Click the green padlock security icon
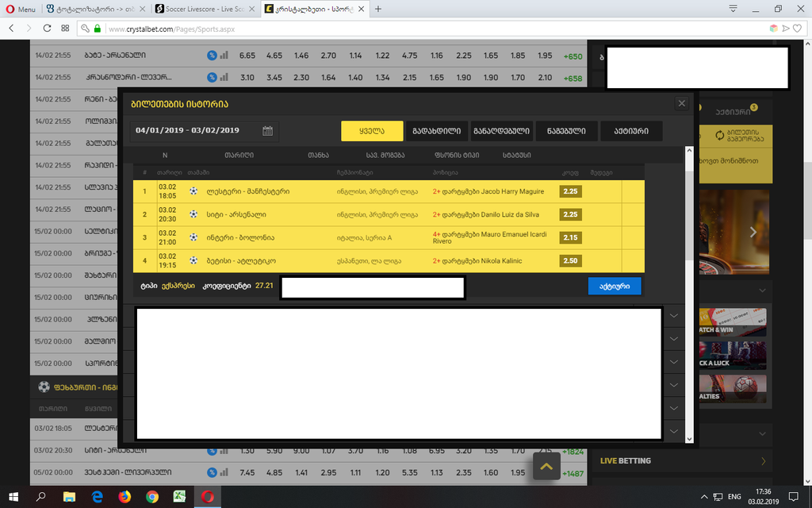The image size is (812, 508). (x=98, y=29)
